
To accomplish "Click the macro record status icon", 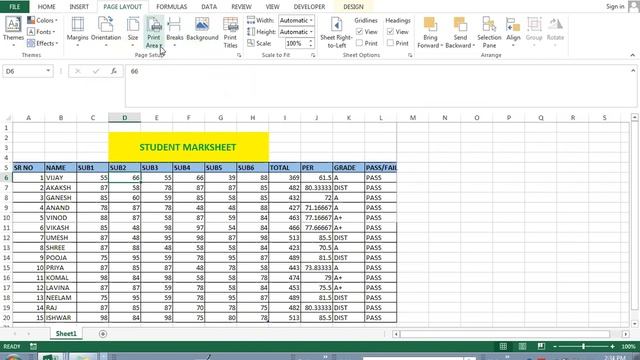I will pos(33,346).
